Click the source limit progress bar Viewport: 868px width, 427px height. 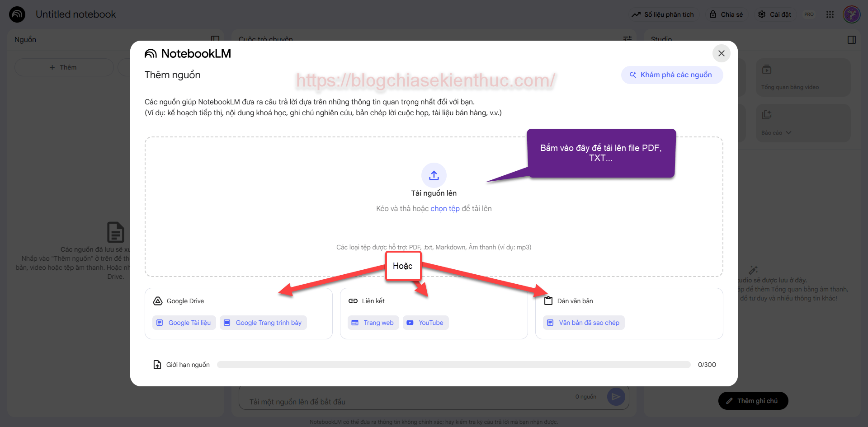pos(454,365)
